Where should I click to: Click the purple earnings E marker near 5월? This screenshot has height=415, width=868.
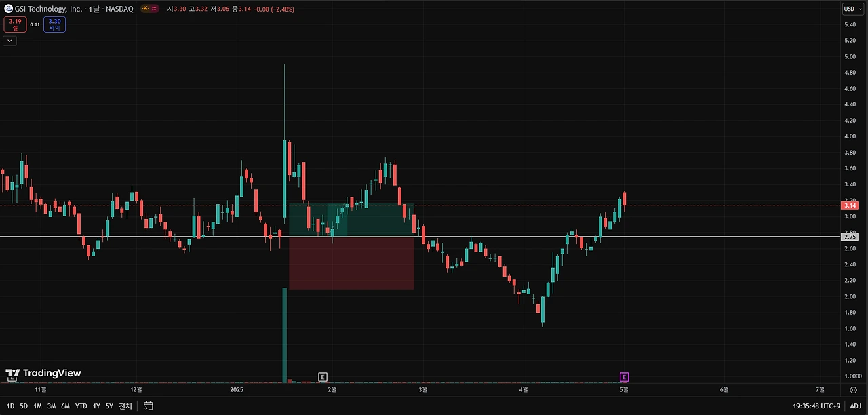(x=624, y=377)
